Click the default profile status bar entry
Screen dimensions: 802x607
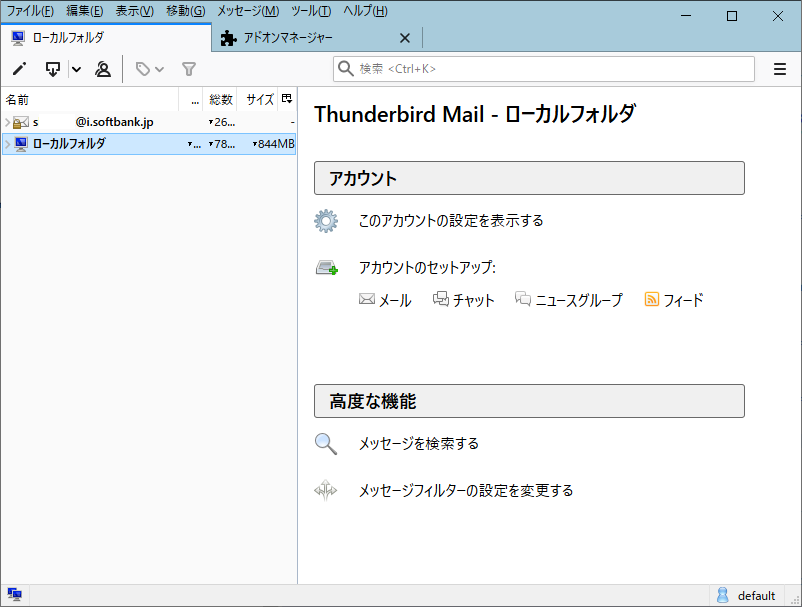pos(746,595)
